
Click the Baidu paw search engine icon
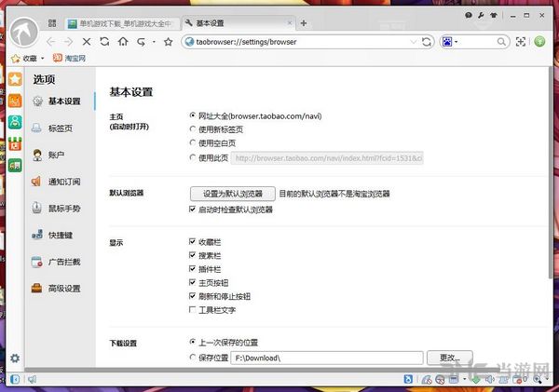(x=448, y=42)
